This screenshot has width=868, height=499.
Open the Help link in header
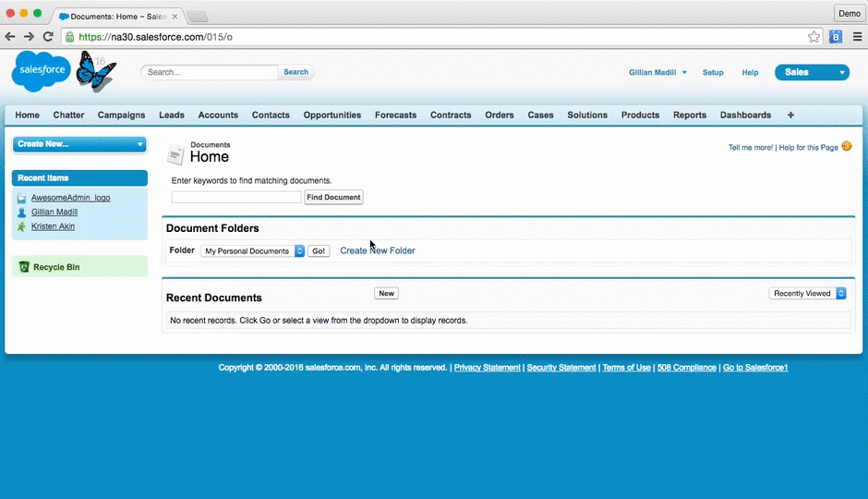click(x=750, y=73)
